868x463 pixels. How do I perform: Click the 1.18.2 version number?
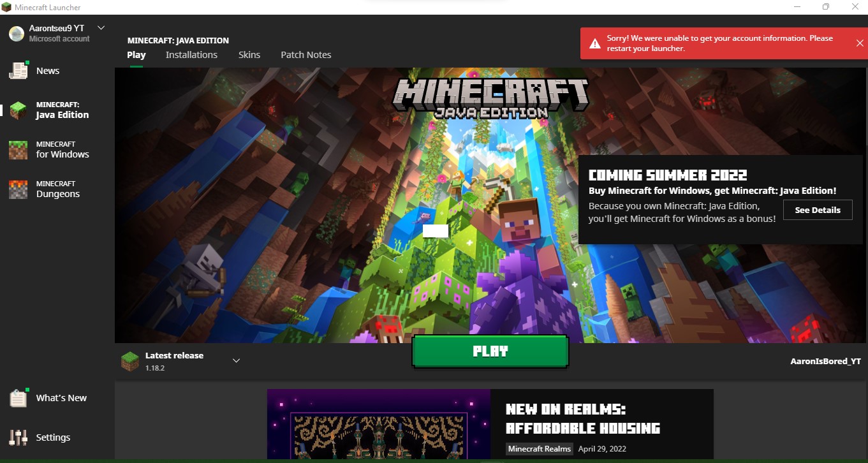pos(155,368)
